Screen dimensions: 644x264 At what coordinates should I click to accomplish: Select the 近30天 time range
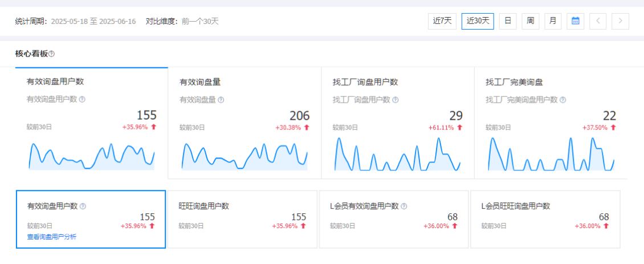click(478, 21)
